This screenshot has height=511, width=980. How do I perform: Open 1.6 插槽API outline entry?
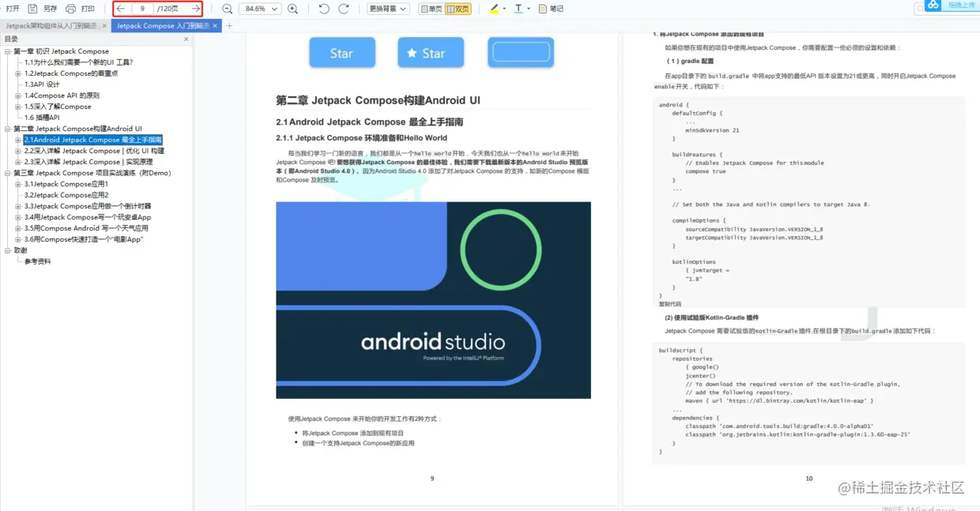42,118
